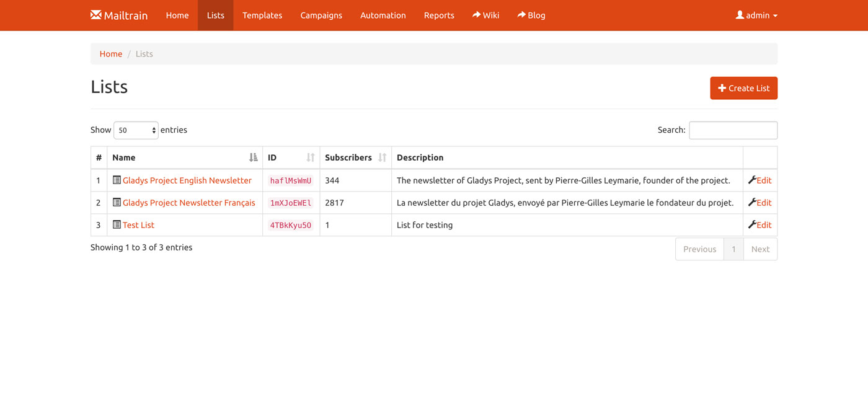
Task: Click the 4TBkKyu5O list ID
Action: point(291,225)
